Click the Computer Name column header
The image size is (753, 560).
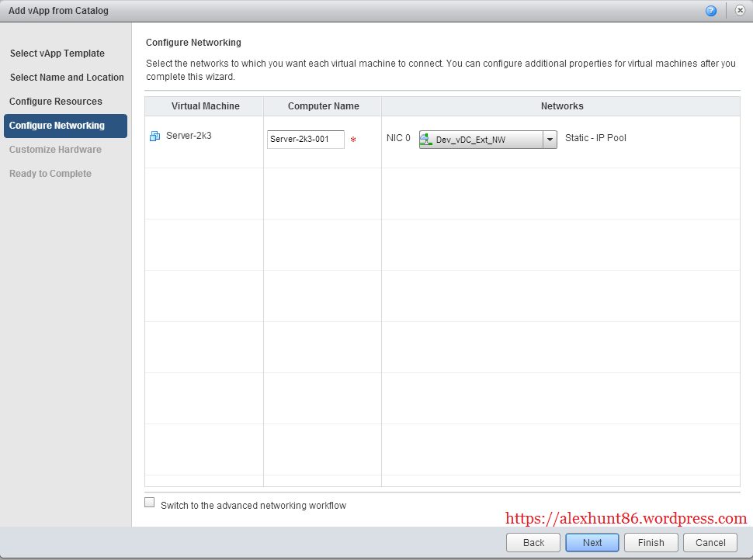[323, 106]
